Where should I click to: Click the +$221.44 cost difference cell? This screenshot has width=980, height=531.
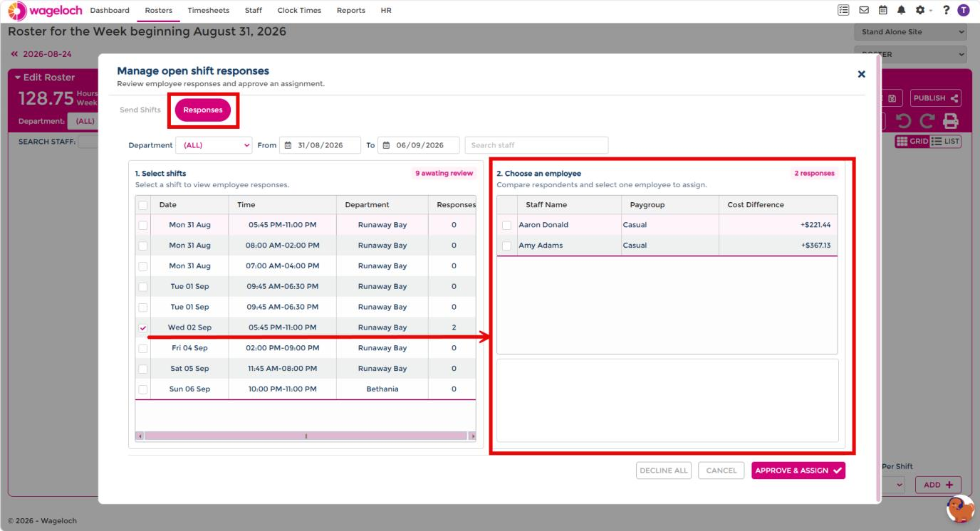pyautogui.click(x=778, y=225)
